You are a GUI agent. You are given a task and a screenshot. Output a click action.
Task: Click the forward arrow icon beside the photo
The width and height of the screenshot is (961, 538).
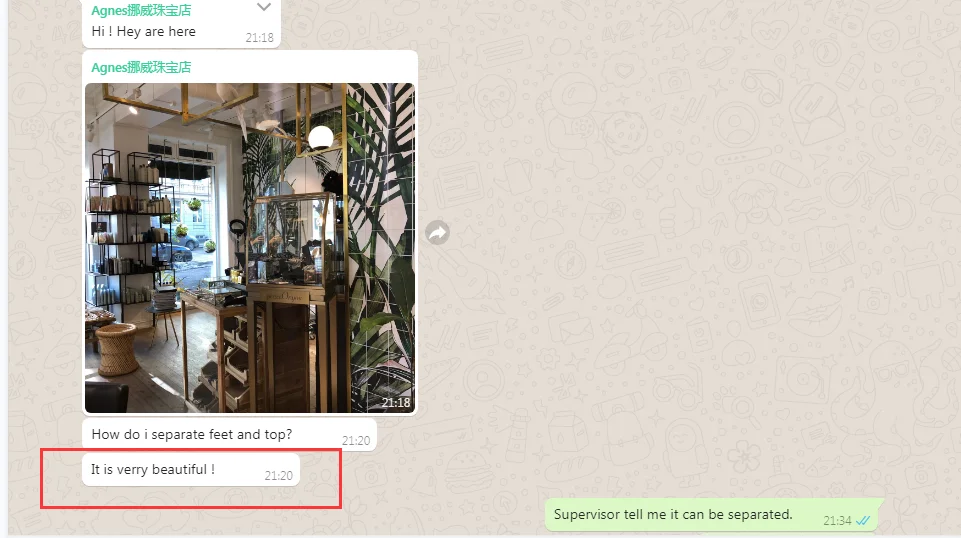[x=438, y=233]
